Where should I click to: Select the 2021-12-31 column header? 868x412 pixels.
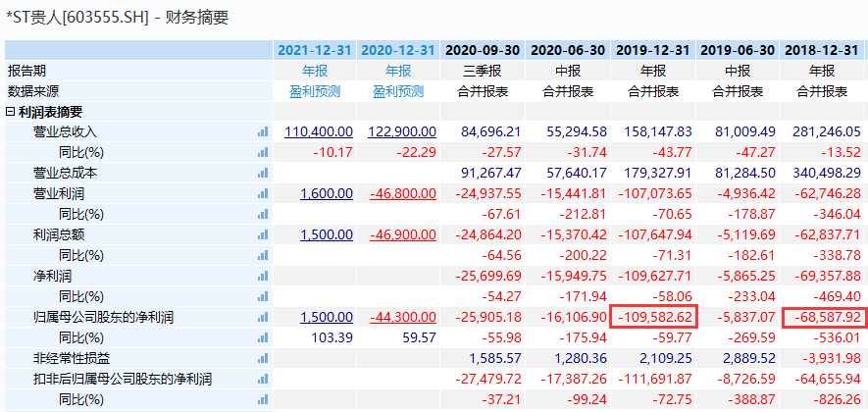[314, 50]
